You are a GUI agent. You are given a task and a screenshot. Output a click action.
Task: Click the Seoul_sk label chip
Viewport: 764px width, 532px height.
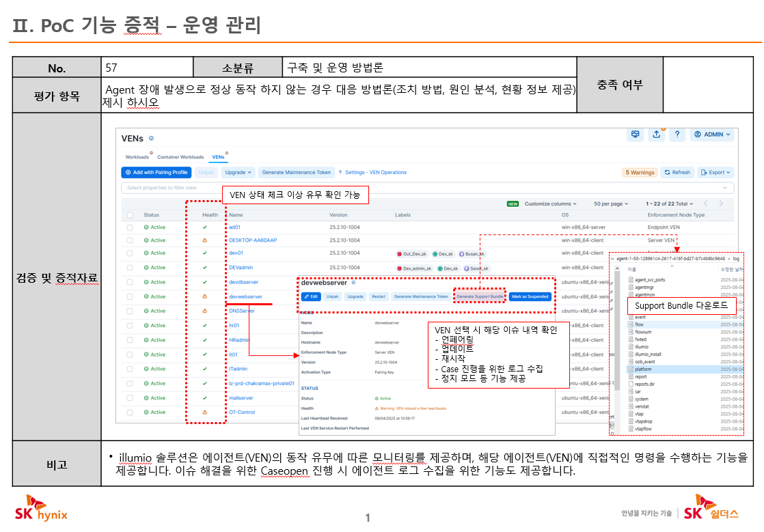click(476, 268)
